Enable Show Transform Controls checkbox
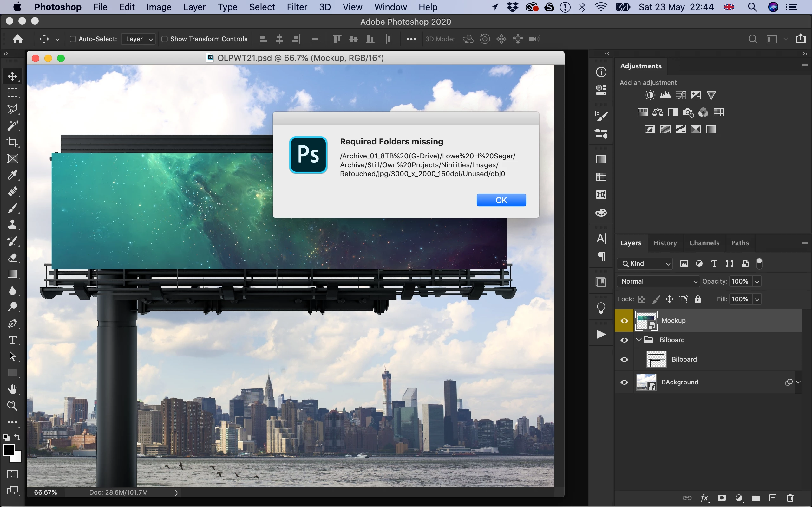Viewport: 812px width, 507px height. coord(164,39)
